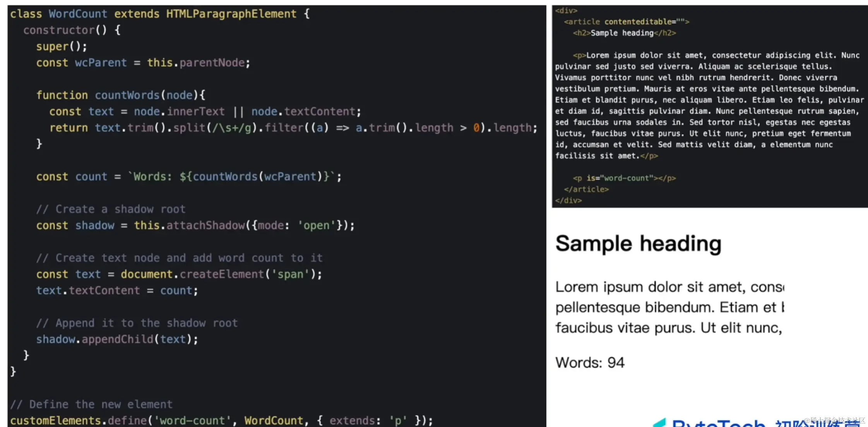
Task: Click the 'super();' statement in the code
Action: coord(62,46)
